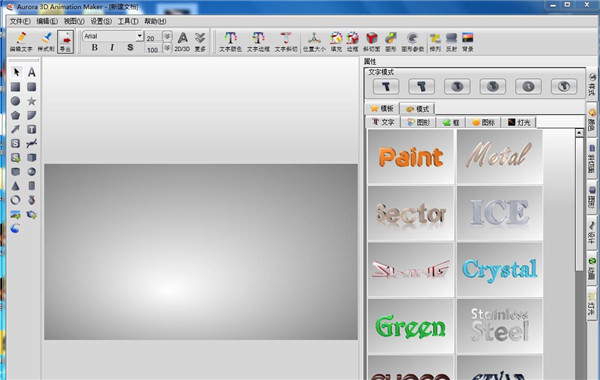Select the arrow pointer tool
This screenshot has width=600, height=380.
(x=16, y=72)
